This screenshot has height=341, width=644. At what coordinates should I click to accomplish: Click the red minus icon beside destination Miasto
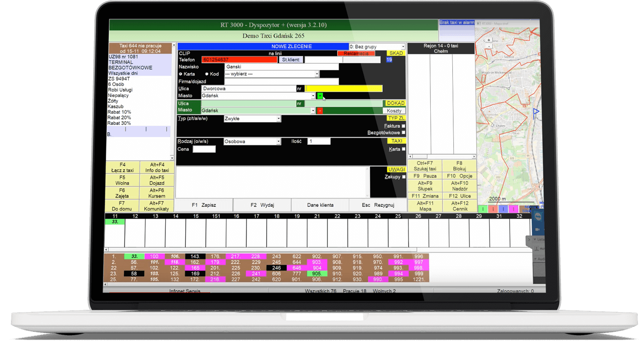[320, 111]
